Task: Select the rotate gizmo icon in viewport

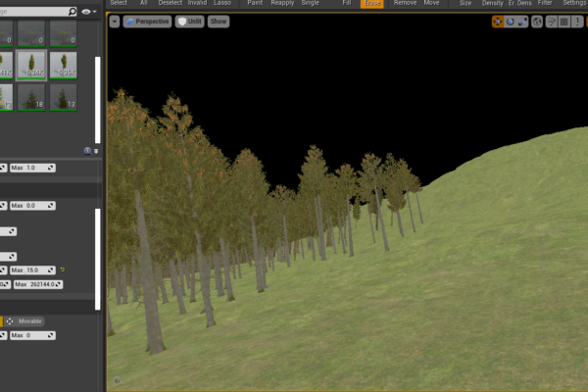Action: (x=510, y=22)
